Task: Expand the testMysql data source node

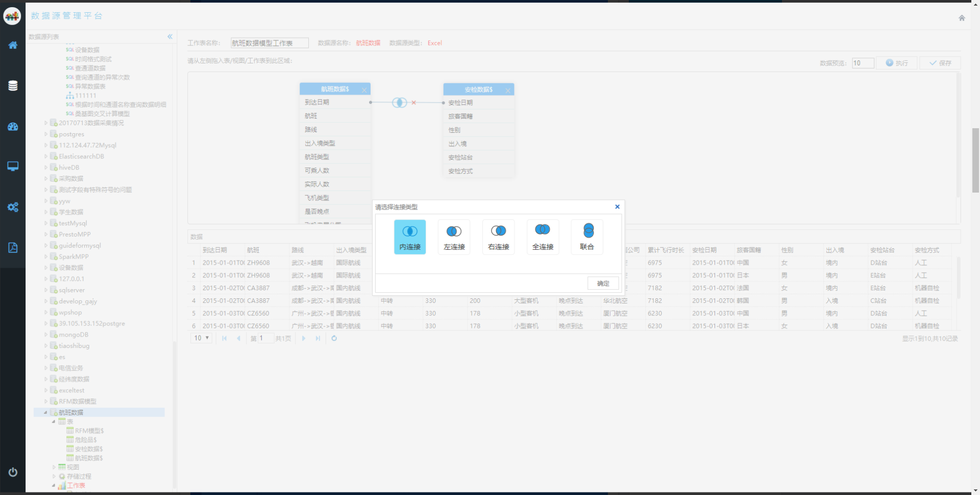Action: coord(46,223)
